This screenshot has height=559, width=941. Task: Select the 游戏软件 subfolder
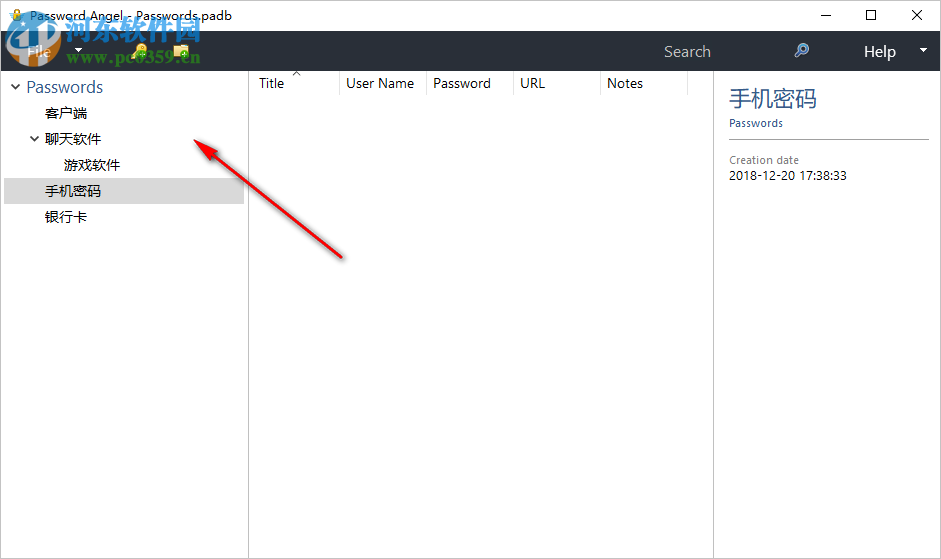pyautogui.click(x=92, y=165)
